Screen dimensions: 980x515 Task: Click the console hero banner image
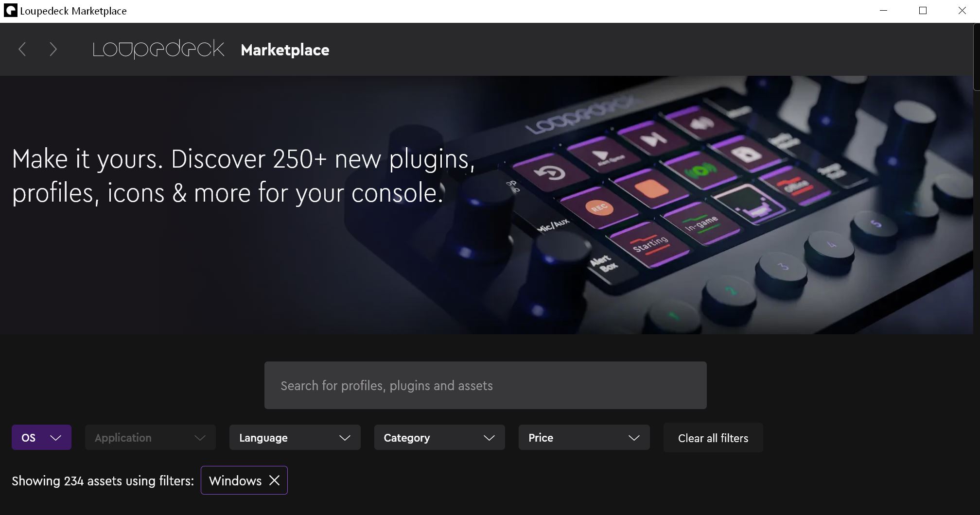click(486, 205)
